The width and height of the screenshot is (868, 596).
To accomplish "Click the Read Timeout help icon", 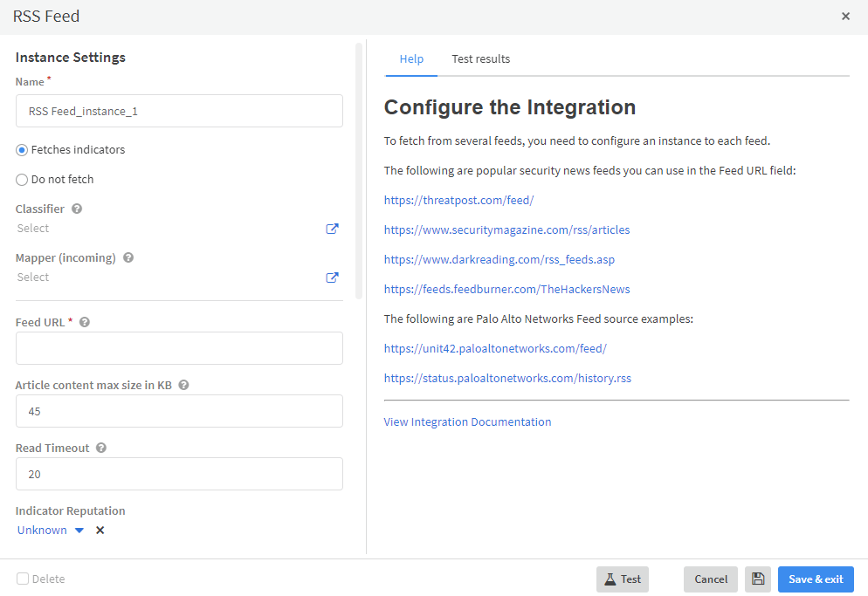I will pos(101,448).
